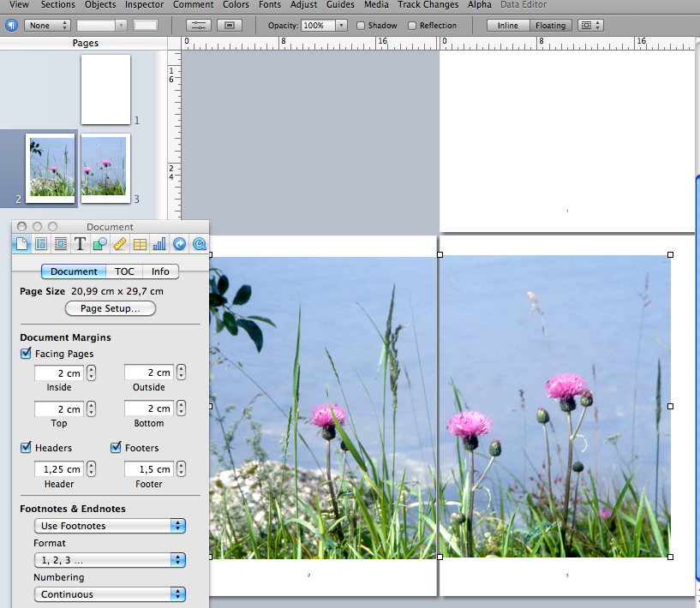Open the Continuous numbering popup
Viewport: 700px width, 608px height.
point(110,594)
